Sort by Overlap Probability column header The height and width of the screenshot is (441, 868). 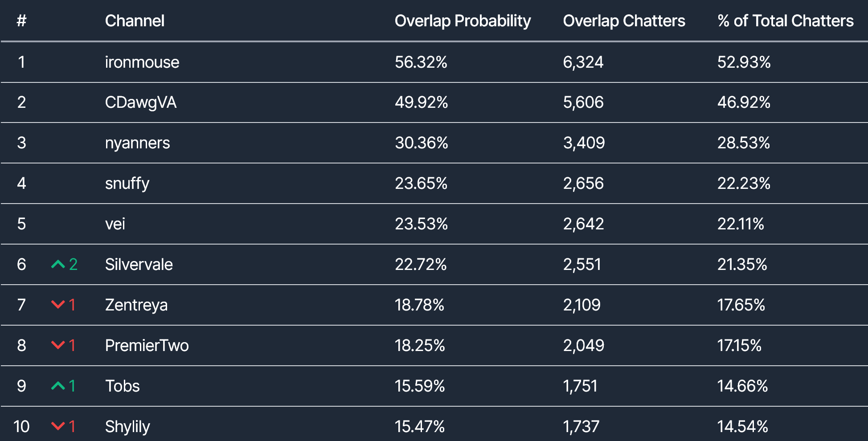point(463,21)
